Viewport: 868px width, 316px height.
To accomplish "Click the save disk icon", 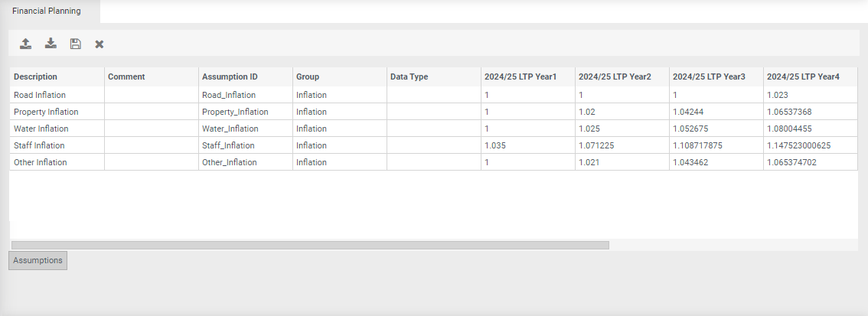I will coord(75,44).
